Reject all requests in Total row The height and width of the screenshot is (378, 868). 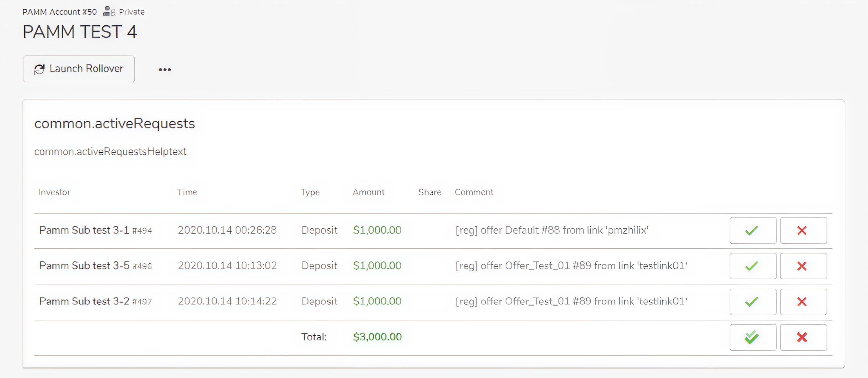tap(803, 337)
